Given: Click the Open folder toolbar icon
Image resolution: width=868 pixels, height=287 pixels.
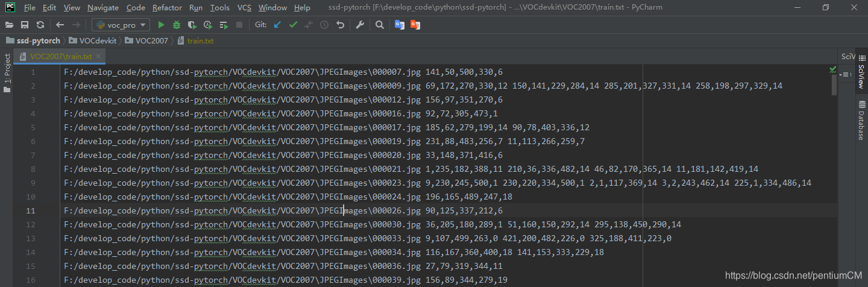Looking at the screenshot, I should [x=10, y=25].
